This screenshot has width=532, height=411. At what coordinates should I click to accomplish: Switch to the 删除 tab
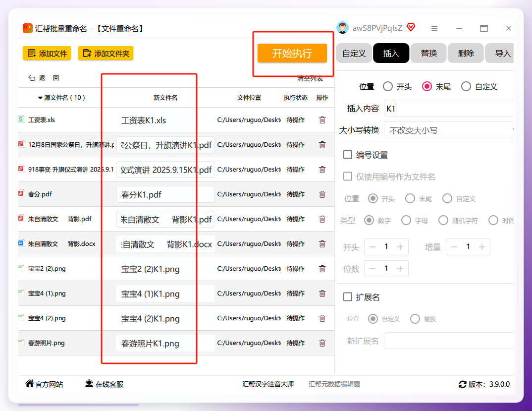coord(466,54)
